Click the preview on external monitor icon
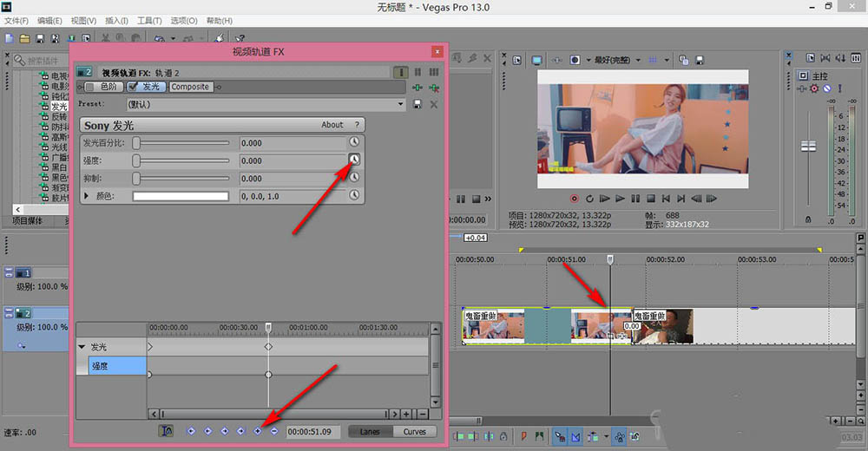 (x=536, y=60)
